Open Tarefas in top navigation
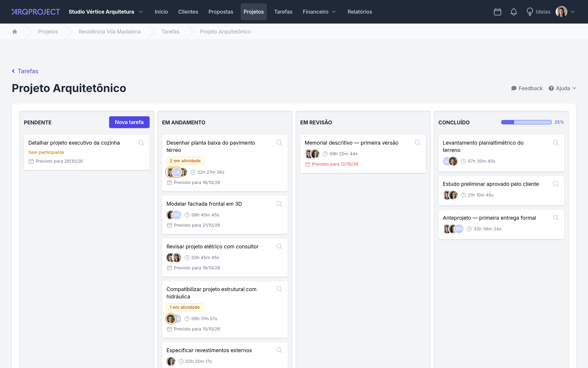The width and height of the screenshot is (588, 368). pos(283,12)
